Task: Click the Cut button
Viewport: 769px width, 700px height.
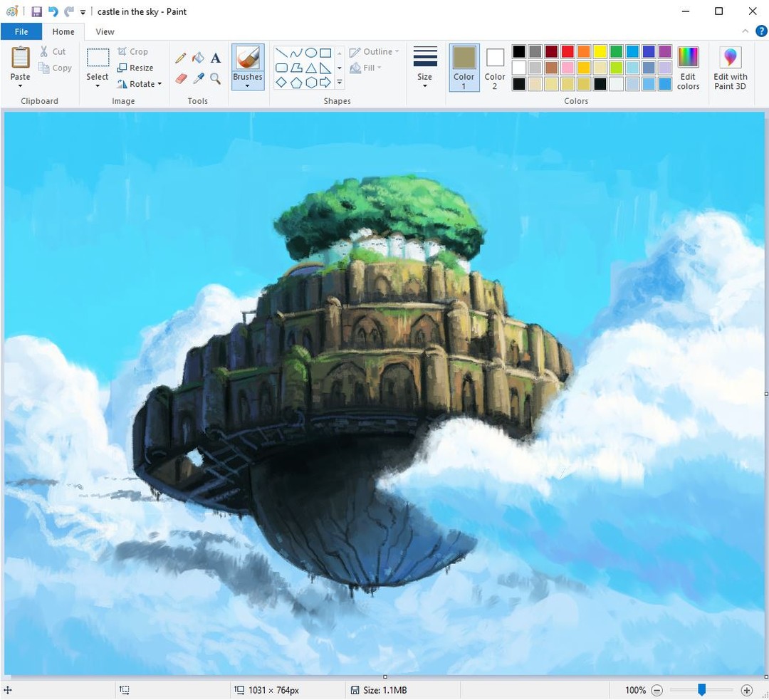Action: (x=53, y=51)
